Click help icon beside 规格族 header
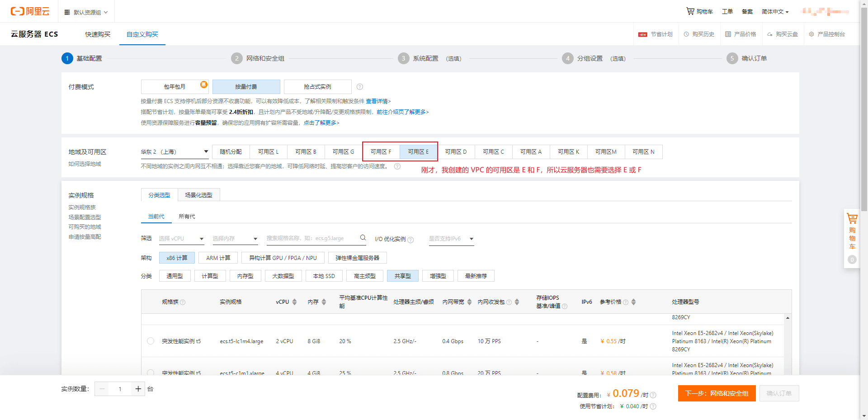The image size is (868, 420). (x=183, y=302)
